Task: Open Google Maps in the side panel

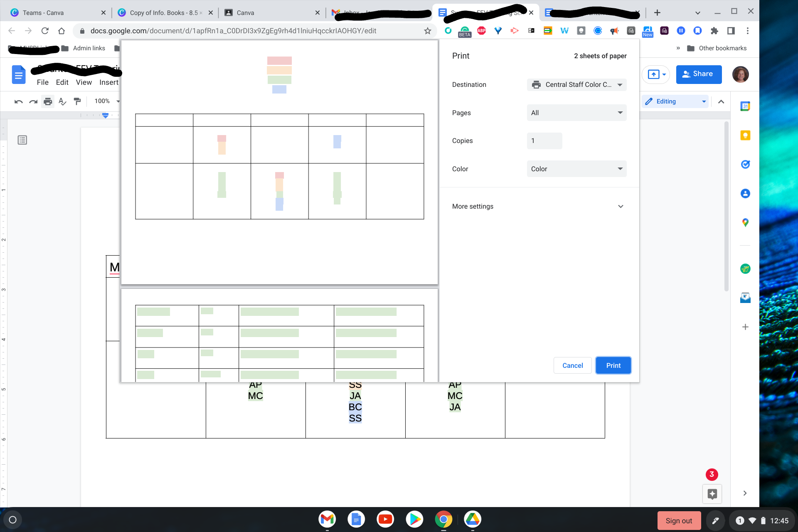Action: click(x=745, y=222)
